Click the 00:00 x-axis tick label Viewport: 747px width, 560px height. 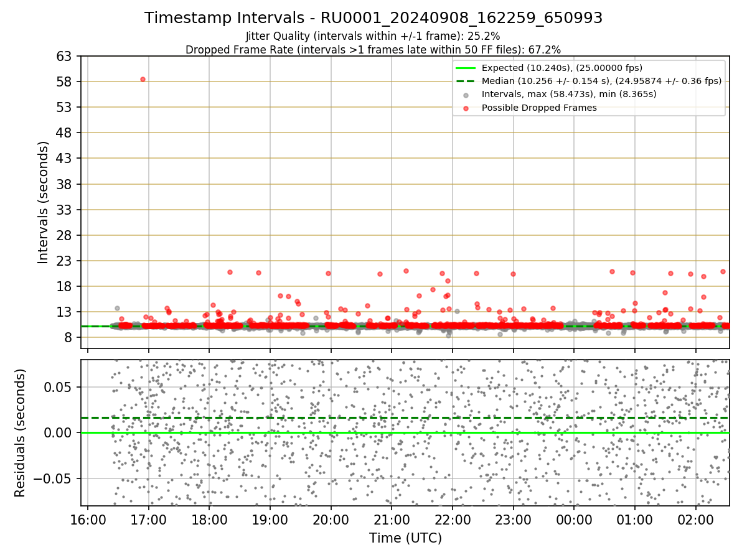coord(574,520)
